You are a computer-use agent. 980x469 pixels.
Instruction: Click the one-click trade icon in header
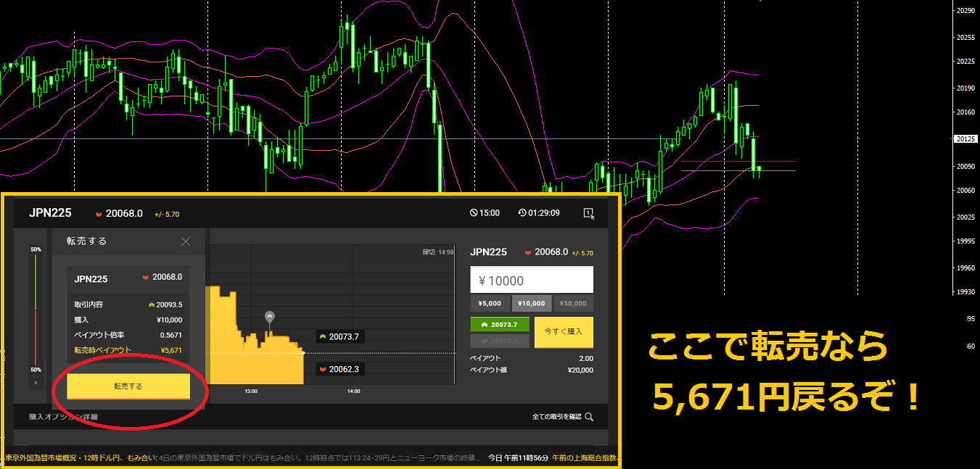(x=588, y=213)
